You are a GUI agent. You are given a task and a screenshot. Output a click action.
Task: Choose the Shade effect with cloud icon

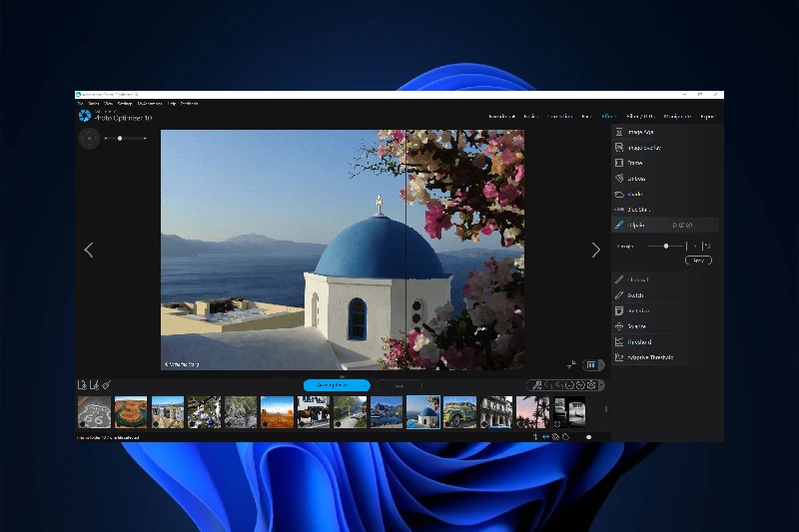click(664, 194)
